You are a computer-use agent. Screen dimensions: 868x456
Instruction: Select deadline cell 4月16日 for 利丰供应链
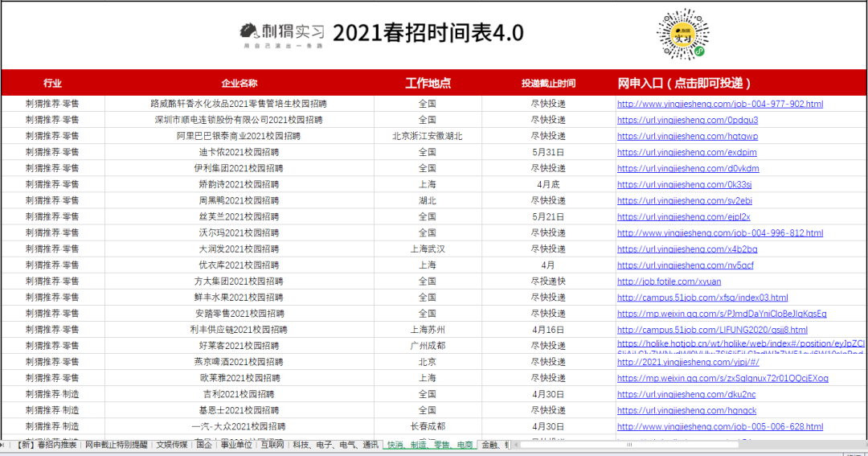click(548, 329)
